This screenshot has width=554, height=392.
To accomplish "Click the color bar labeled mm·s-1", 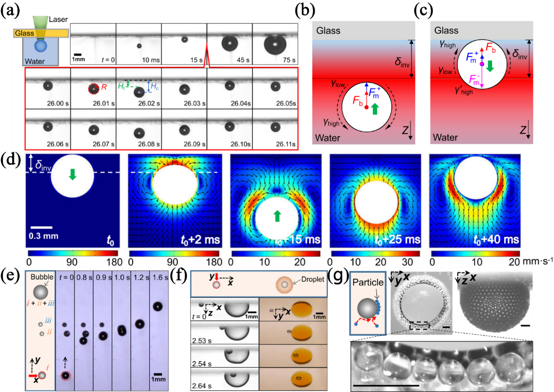I will pyautogui.click(x=476, y=253).
